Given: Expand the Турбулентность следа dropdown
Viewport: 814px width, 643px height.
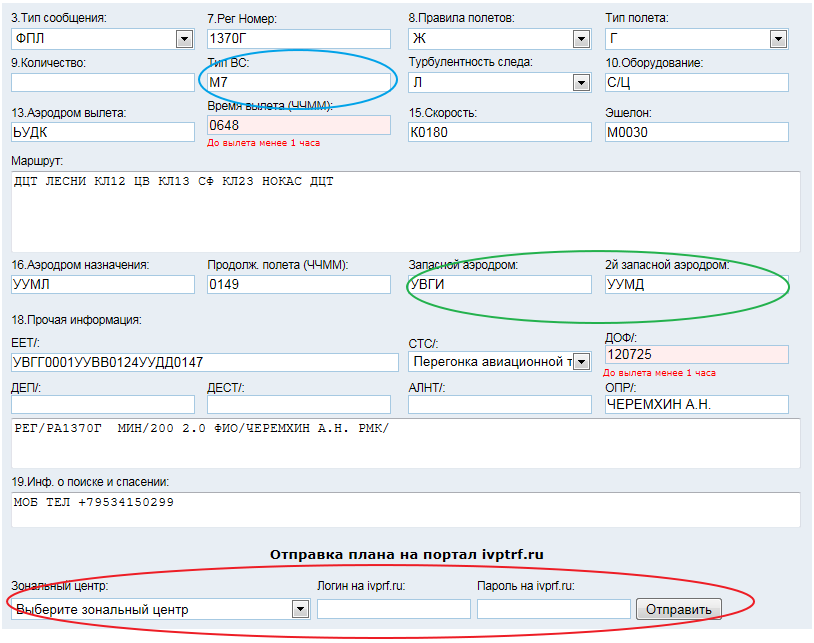Looking at the screenshot, I should (x=499, y=82).
